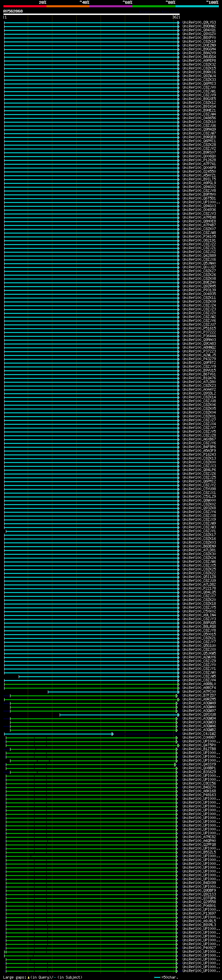222x980 pixels.
Task: Select hit label UniRef100_P93139
Action: [x=199, y=290]
